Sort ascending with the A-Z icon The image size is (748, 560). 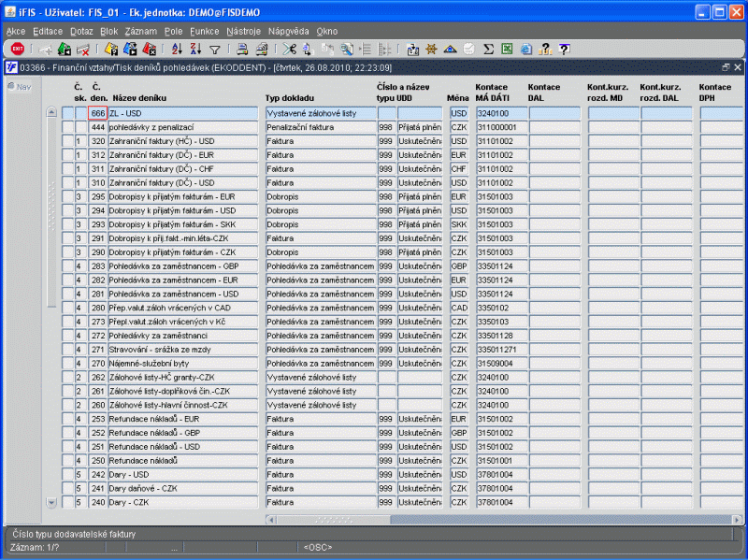177,50
